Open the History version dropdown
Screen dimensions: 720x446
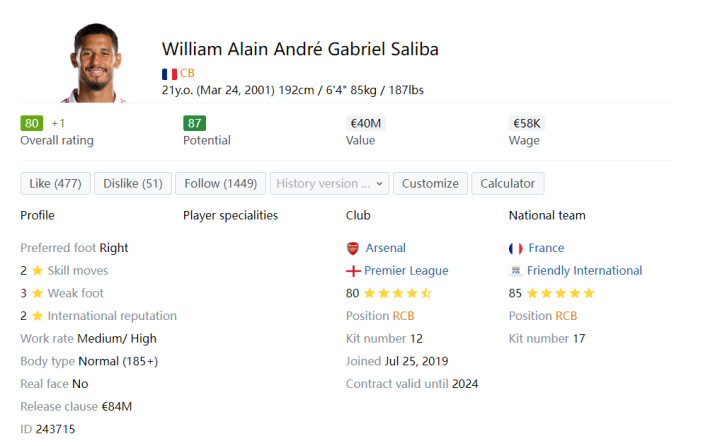click(x=330, y=184)
